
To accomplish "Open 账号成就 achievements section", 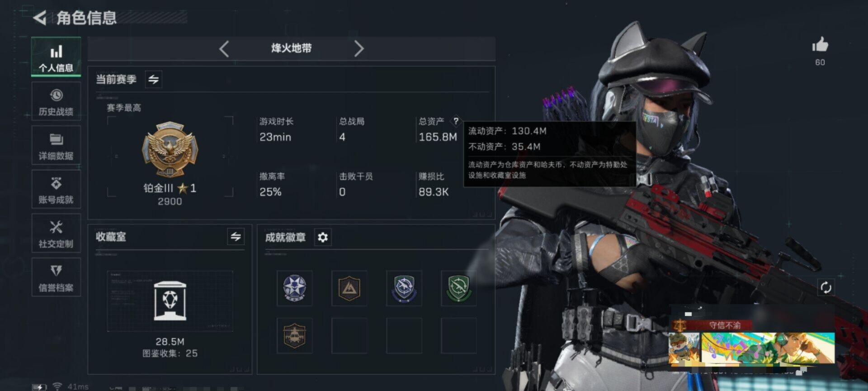I will [56, 190].
